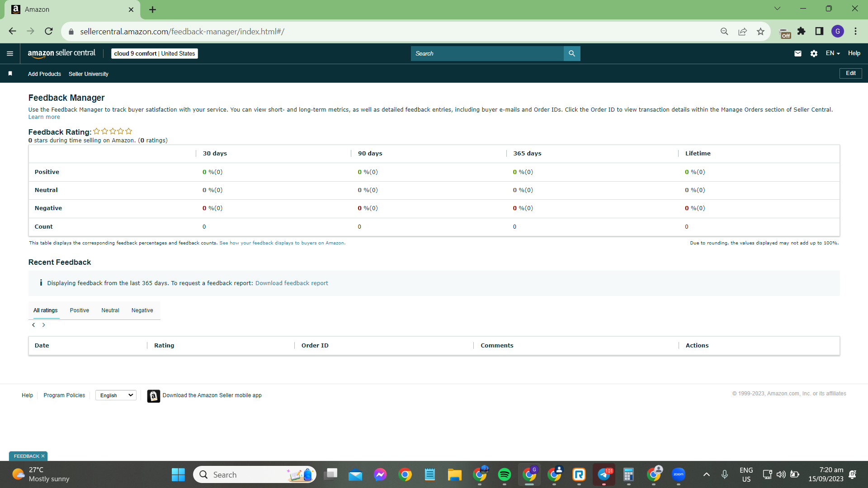
Task: Click the Order ID column header
Action: point(315,346)
